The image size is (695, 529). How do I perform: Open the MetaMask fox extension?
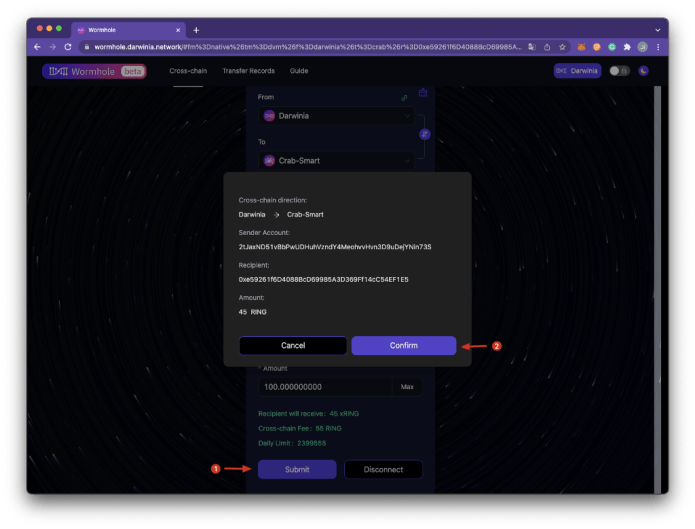581,47
